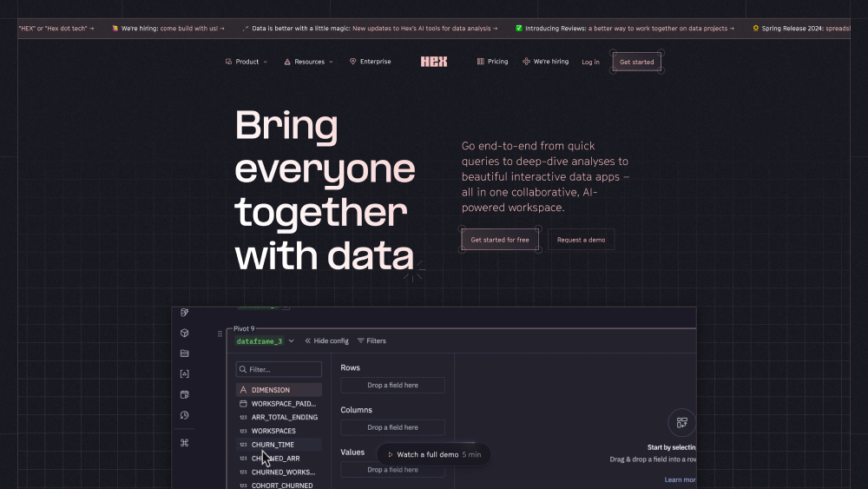This screenshot has width=868, height=489.
Task: Select the ARR_TOTAL_ENDING field
Action: coord(279,417)
